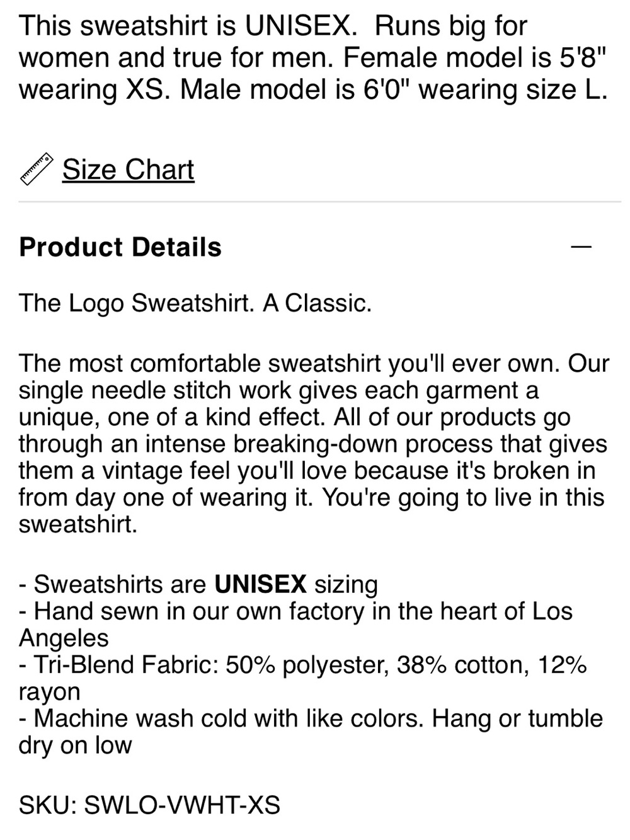Image resolution: width=630 pixels, height=840 pixels.
Task: Click the Female model is 5'8" text
Action: click(x=475, y=58)
